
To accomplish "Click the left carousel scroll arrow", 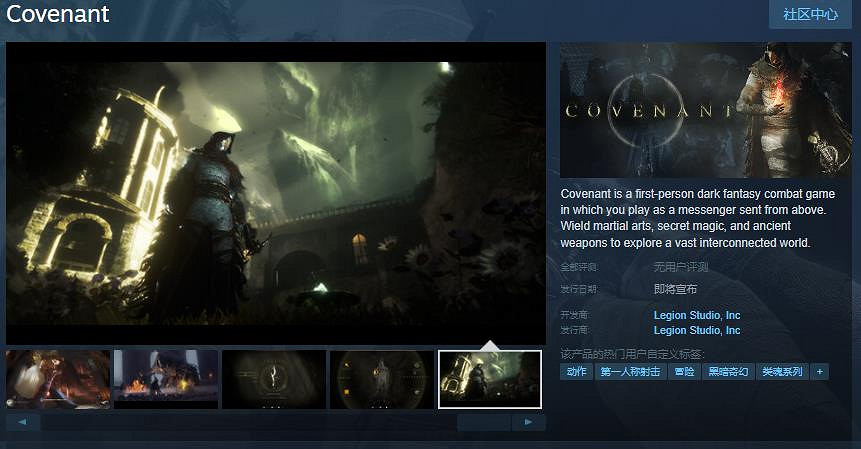I will tap(23, 422).
